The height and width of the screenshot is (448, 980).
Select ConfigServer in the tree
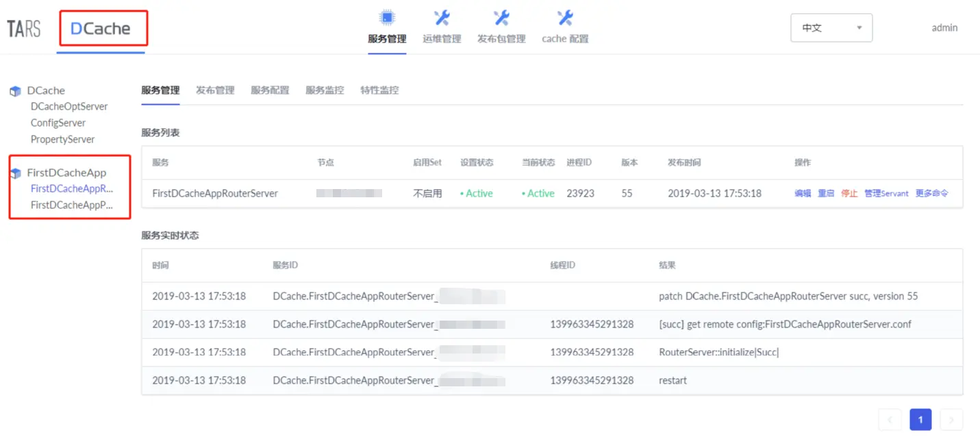click(x=58, y=123)
